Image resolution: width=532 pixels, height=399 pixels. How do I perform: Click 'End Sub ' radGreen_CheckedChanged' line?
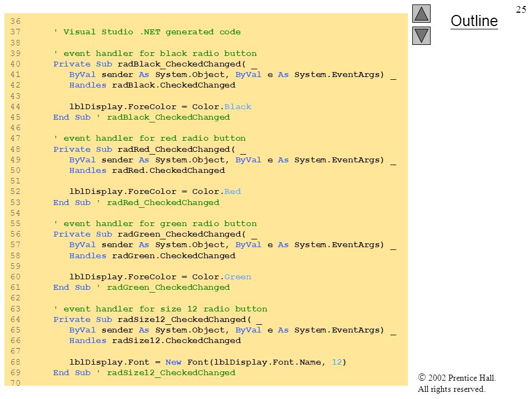coord(141,288)
